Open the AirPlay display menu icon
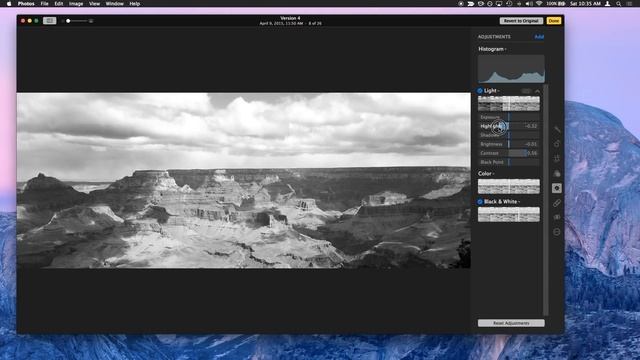 (499, 4)
